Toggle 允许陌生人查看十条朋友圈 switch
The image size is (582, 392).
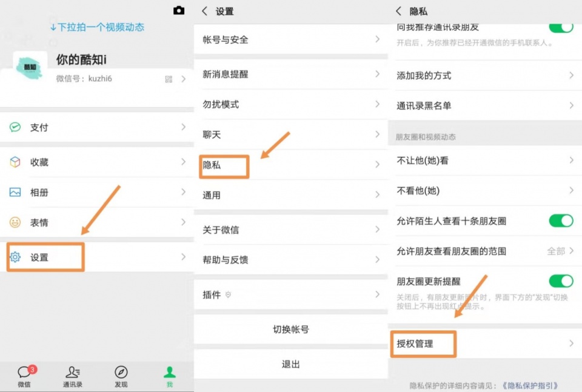coord(561,221)
